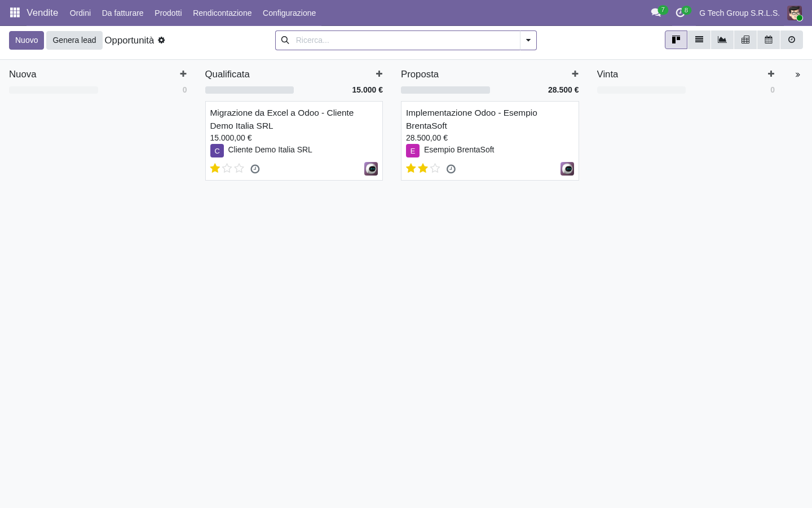
Task: Switch to Calendar view
Action: point(769,40)
